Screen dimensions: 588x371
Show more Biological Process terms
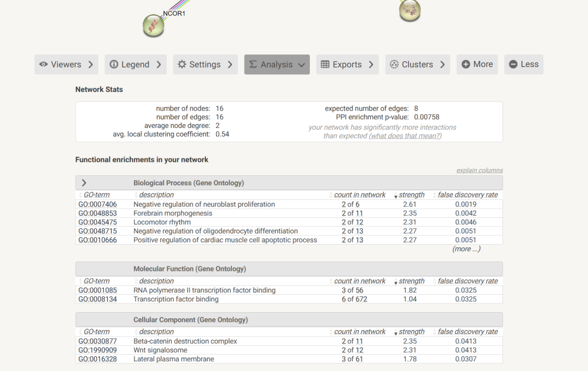466,249
